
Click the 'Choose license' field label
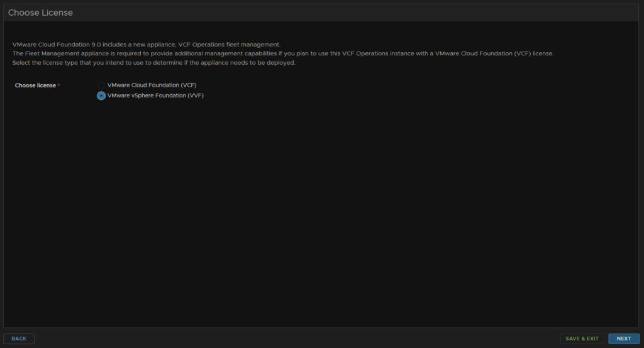tap(35, 85)
